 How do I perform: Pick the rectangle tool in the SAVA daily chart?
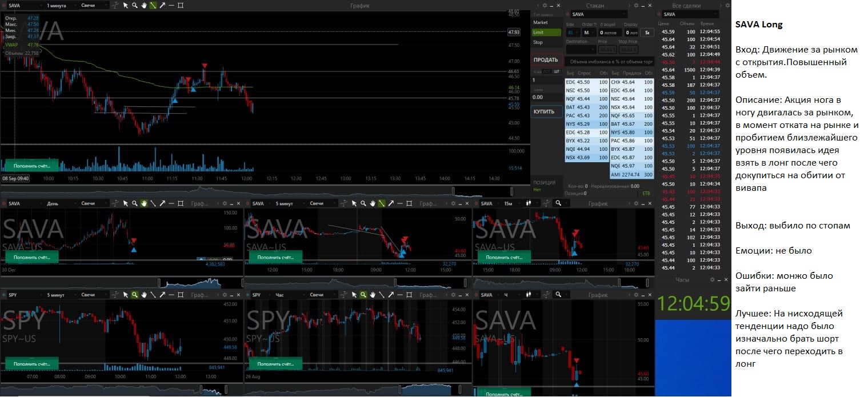pyautogui.click(x=181, y=203)
